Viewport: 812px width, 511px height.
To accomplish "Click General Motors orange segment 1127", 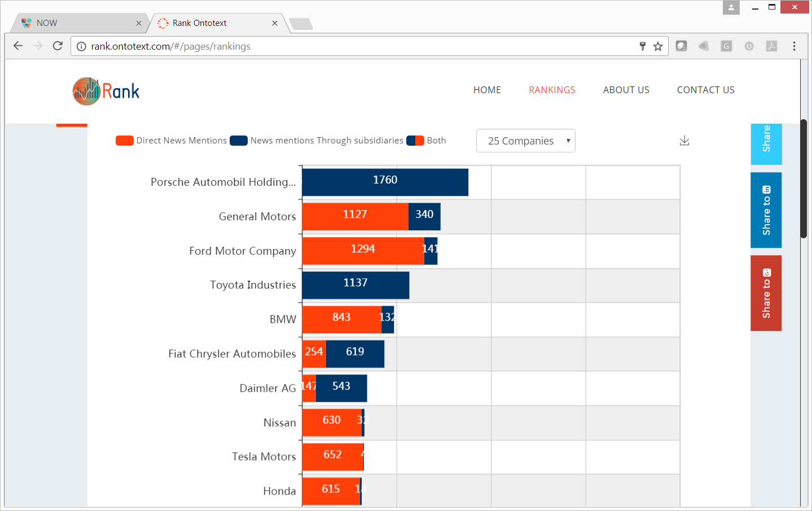I will 355,217.
